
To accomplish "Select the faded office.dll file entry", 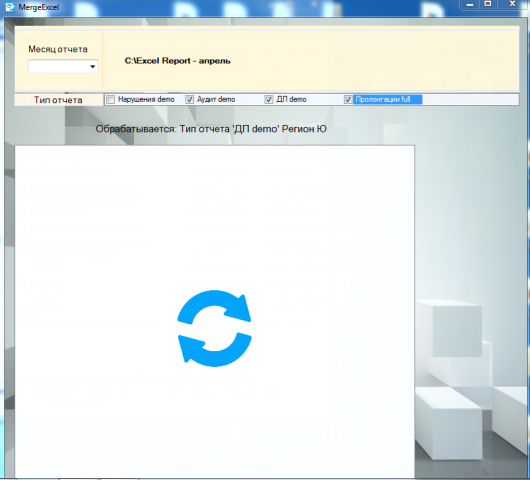I will pos(46,269).
